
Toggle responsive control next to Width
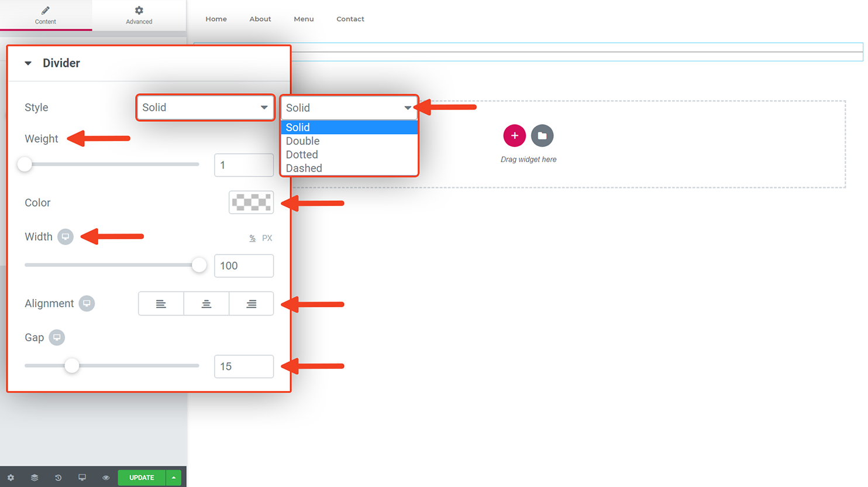click(66, 236)
